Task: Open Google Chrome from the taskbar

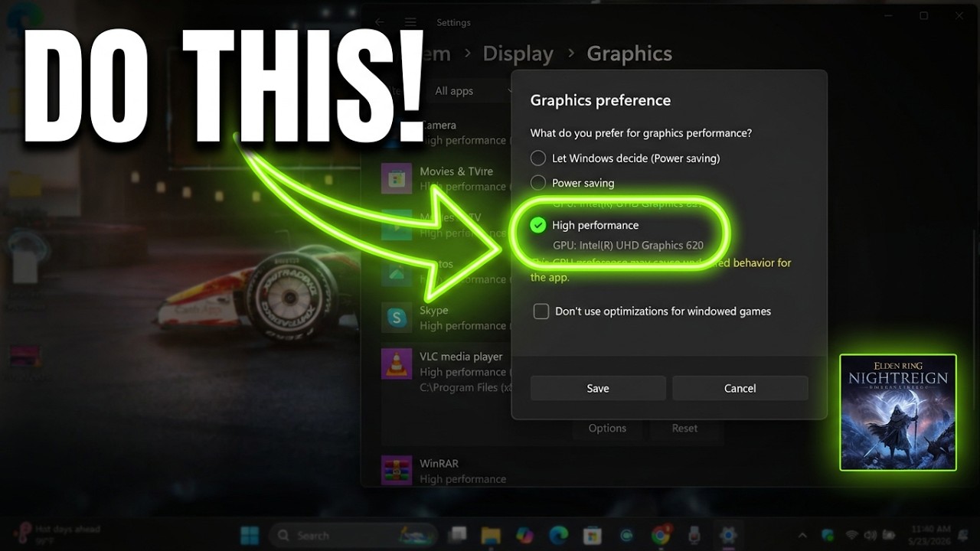Action: pos(661,535)
